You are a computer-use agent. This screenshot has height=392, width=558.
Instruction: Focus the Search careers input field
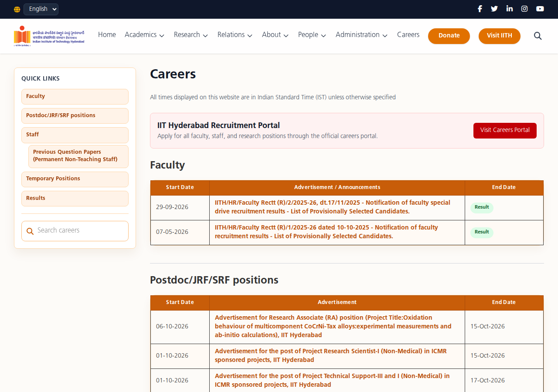[75, 231]
